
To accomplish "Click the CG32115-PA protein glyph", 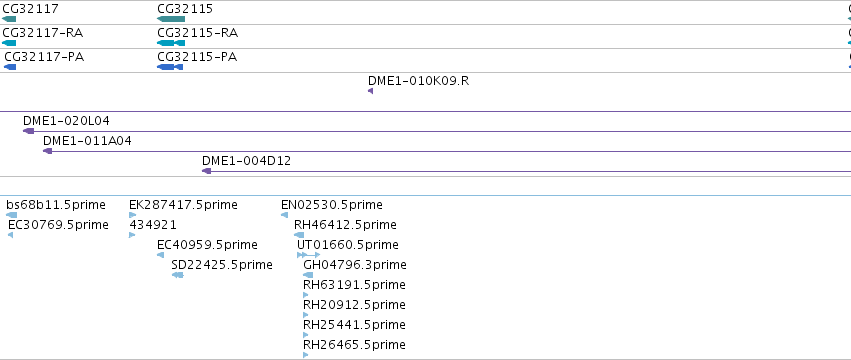I will coord(170,67).
